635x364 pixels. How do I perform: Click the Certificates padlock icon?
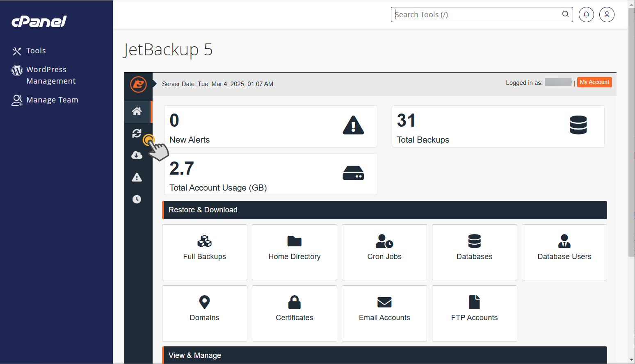coord(295,302)
